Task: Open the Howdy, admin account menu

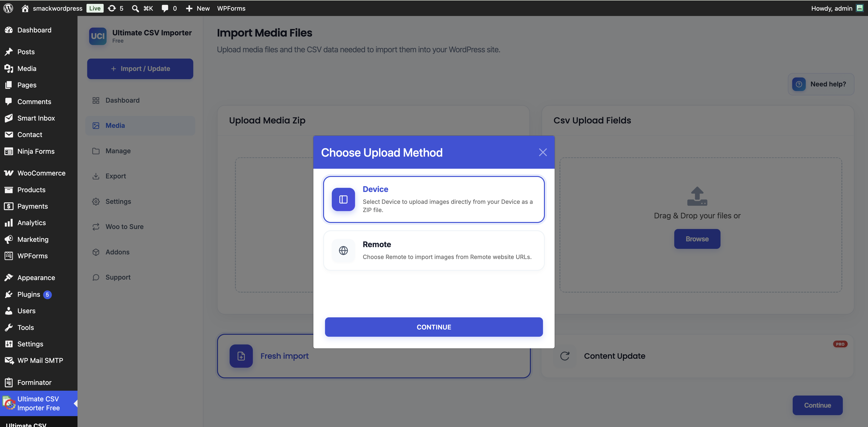Action: [837, 8]
